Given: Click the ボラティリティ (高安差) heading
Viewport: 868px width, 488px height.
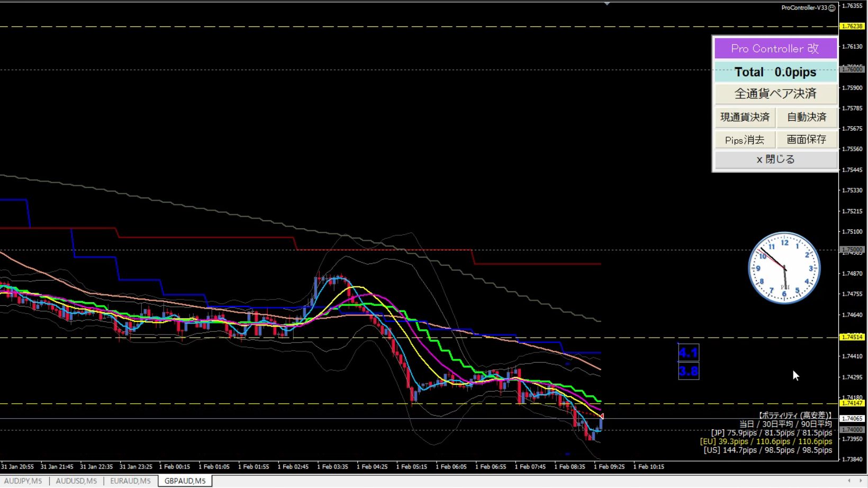Looking at the screenshot, I should click(794, 415).
